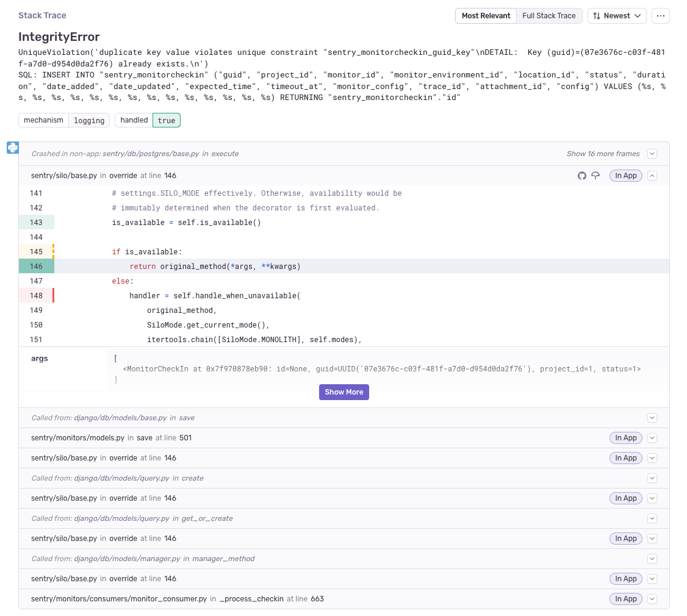Screen dimensions: 687x616
Task: Open the GitHub source link icon
Action: 581,176
